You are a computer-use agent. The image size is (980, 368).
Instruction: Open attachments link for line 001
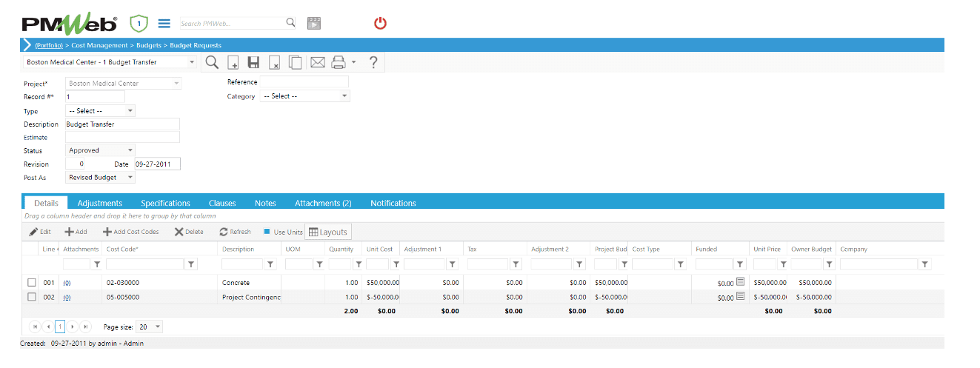click(x=67, y=283)
